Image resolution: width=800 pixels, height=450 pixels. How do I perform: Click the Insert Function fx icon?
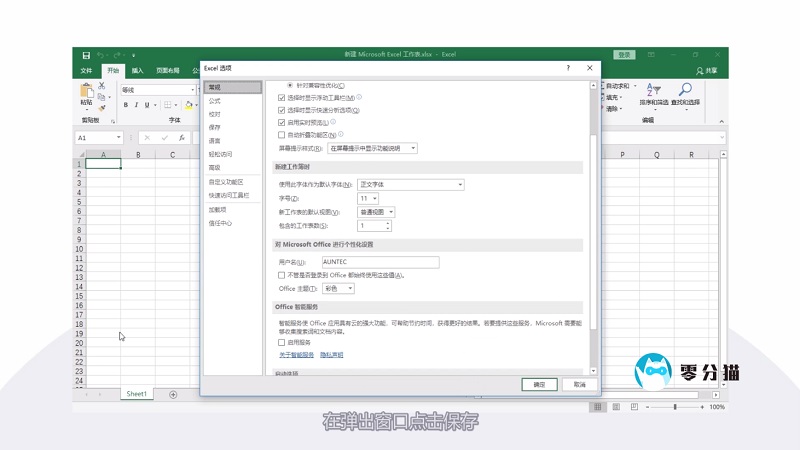[x=181, y=138]
